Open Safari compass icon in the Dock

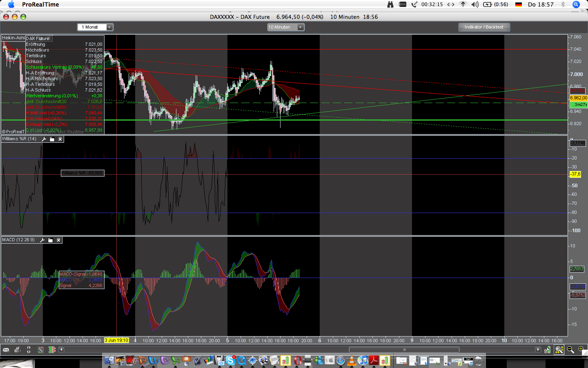341,361
